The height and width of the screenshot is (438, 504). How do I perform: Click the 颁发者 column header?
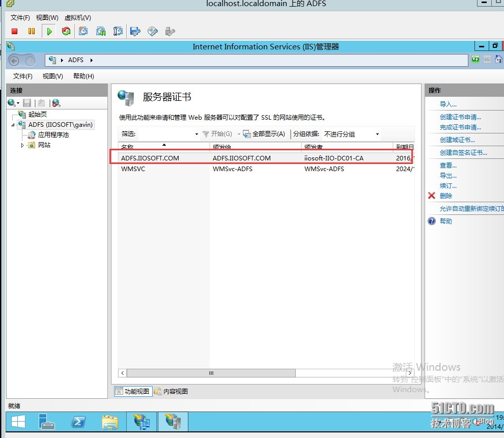point(347,146)
